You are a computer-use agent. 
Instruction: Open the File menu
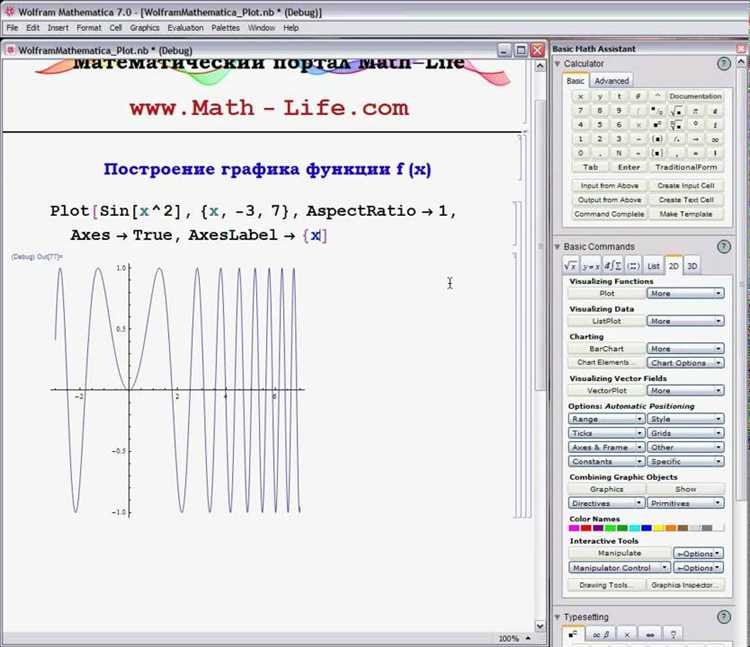tap(12, 28)
